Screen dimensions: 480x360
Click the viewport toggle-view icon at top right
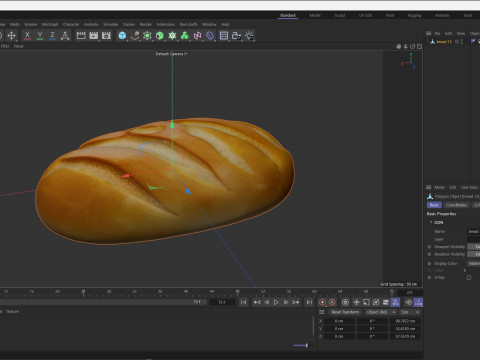[x=420, y=46]
